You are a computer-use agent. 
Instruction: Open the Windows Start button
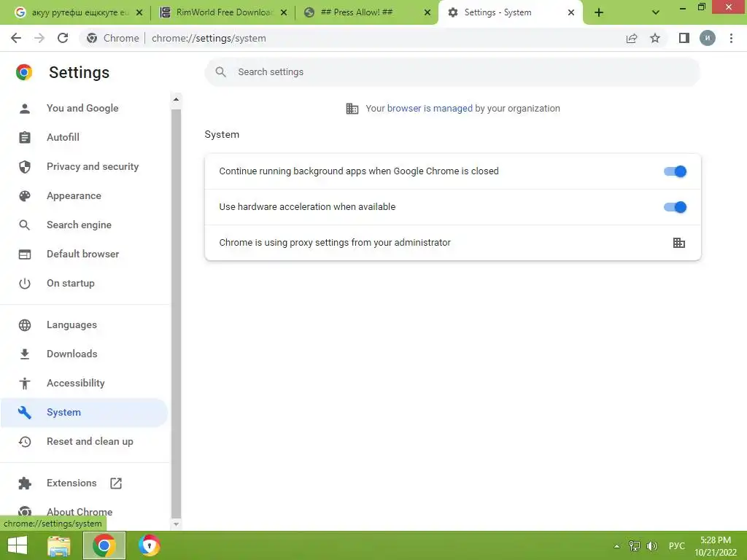[18, 545]
